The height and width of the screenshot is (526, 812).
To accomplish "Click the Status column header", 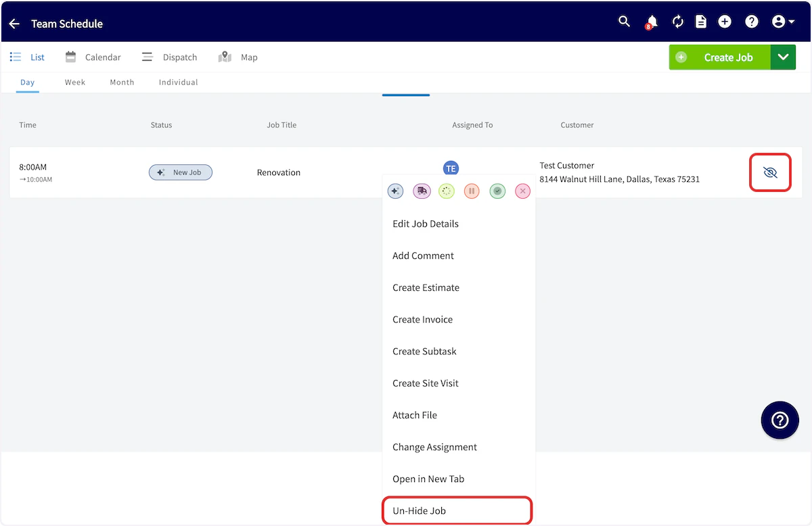I will click(x=161, y=125).
